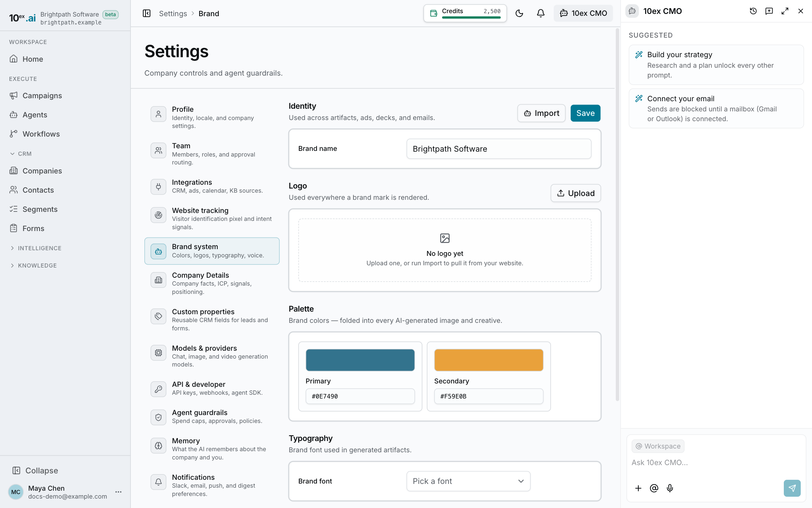The height and width of the screenshot is (508, 812).
Task: Click the Agent guardrails shield icon
Action: coord(159,417)
